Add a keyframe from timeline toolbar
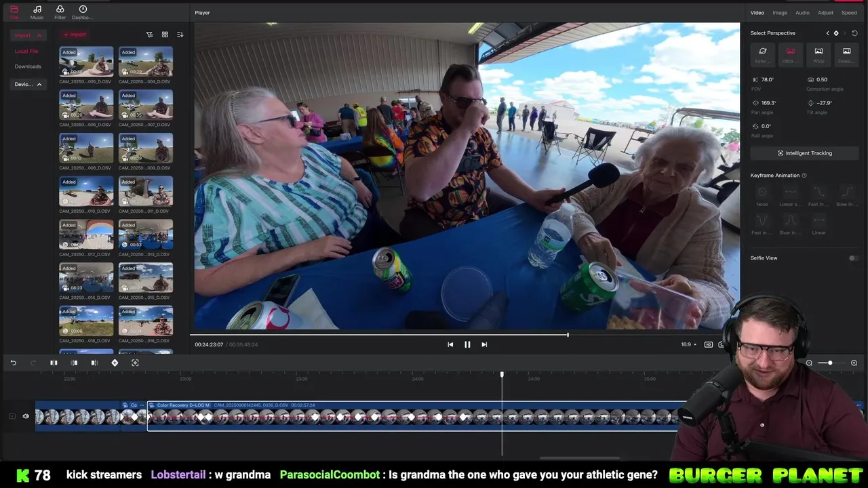The width and height of the screenshot is (868, 488). click(115, 363)
